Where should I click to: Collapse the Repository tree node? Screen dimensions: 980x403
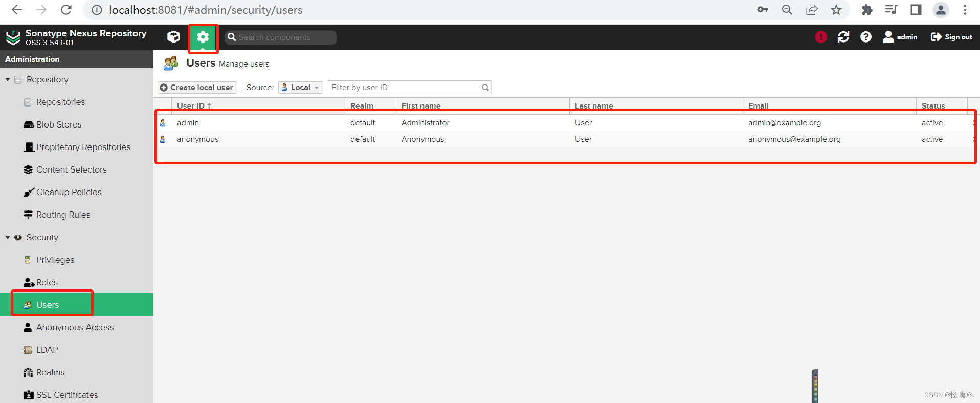coord(8,79)
